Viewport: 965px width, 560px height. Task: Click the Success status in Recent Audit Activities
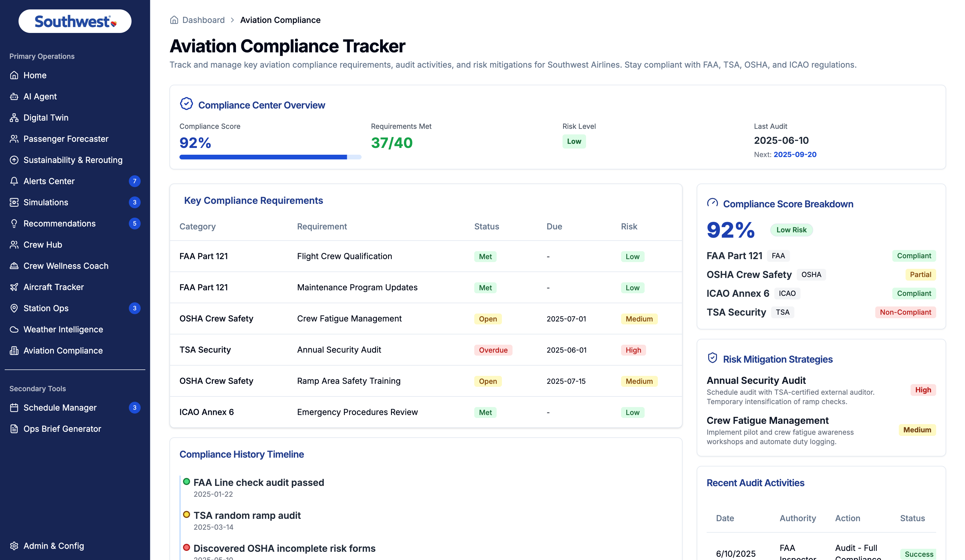pos(919,554)
